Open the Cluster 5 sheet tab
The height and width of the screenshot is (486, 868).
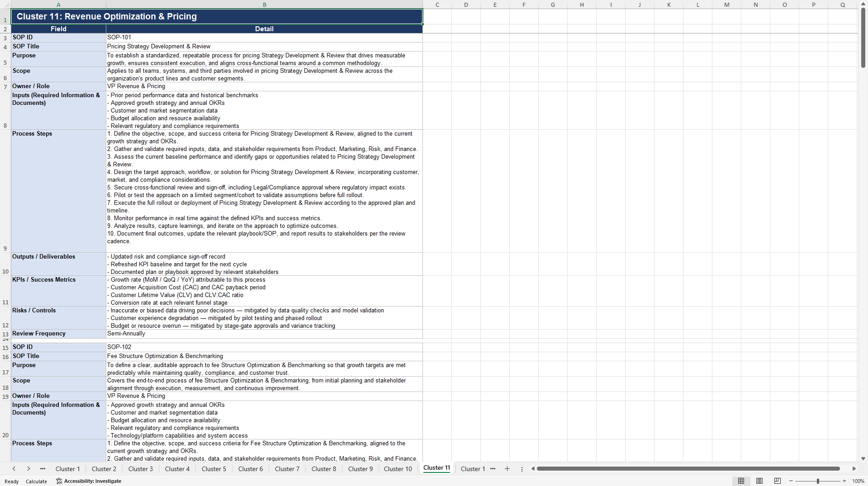coord(214,469)
